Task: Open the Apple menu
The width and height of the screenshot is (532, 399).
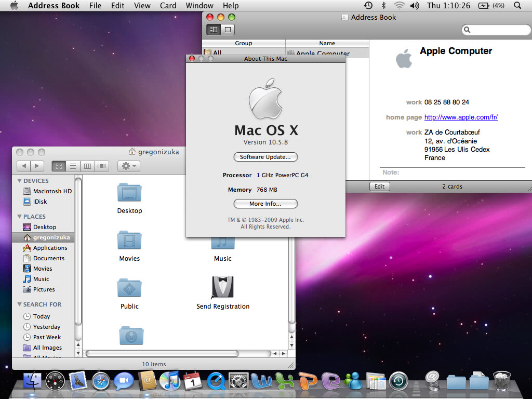Action: coord(14,6)
